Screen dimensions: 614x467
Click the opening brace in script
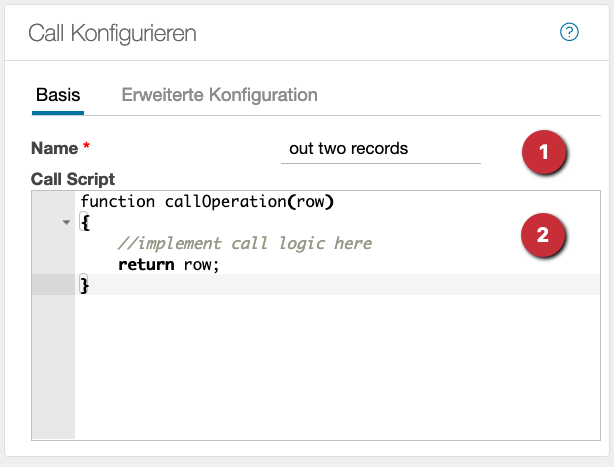tap(85, 223)
